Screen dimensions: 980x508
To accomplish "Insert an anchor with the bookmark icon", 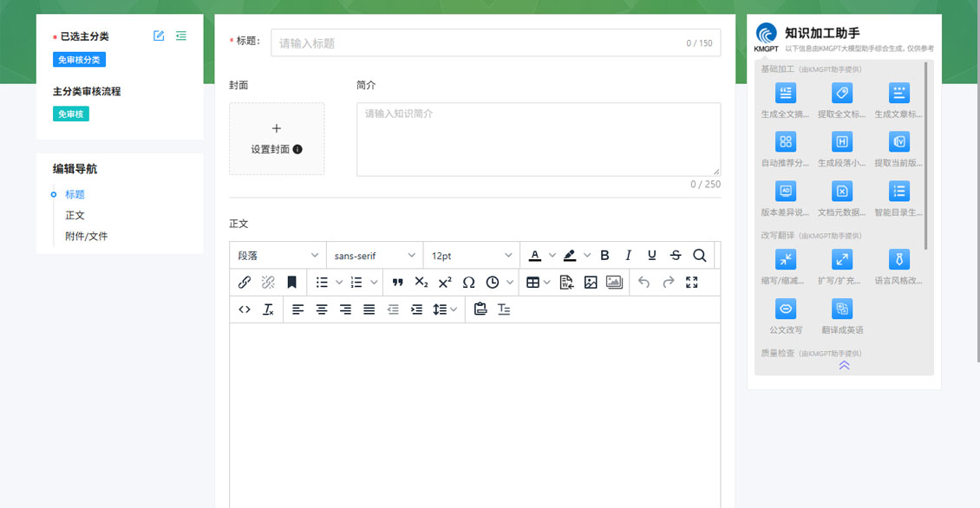I will (x=292, y=282).
